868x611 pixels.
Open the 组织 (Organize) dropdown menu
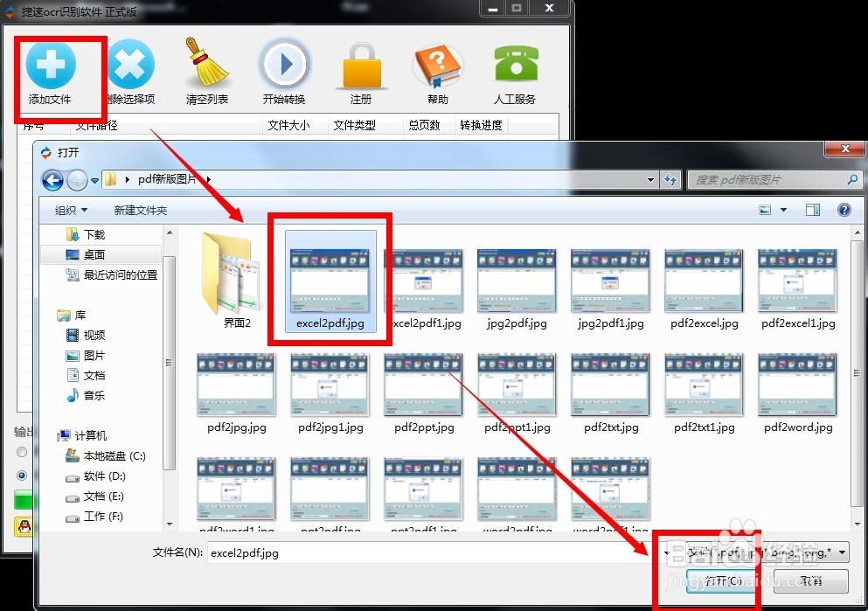(x=70, y=209)
